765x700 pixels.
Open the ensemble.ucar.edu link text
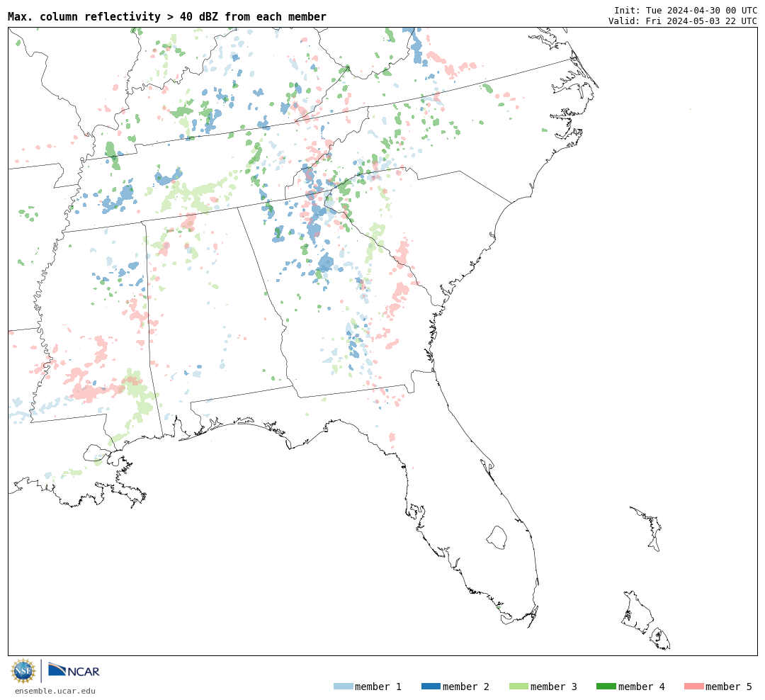[55, 691]
